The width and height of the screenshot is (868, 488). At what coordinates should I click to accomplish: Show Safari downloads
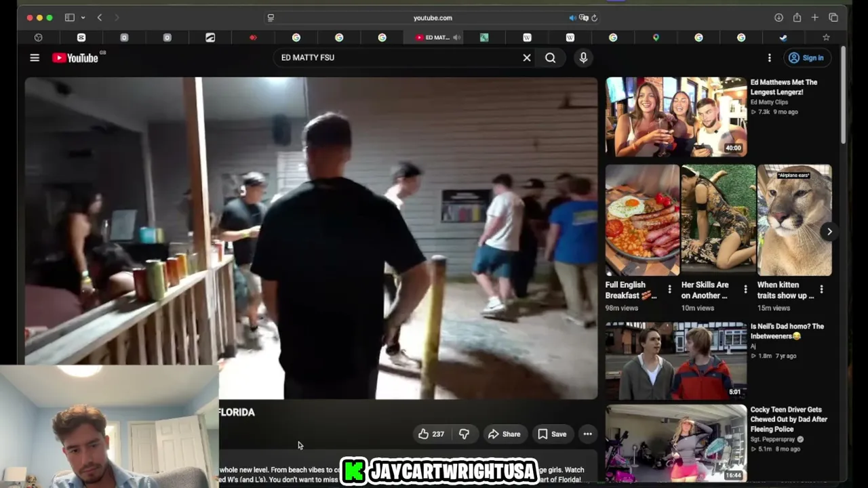pos(778,18)
